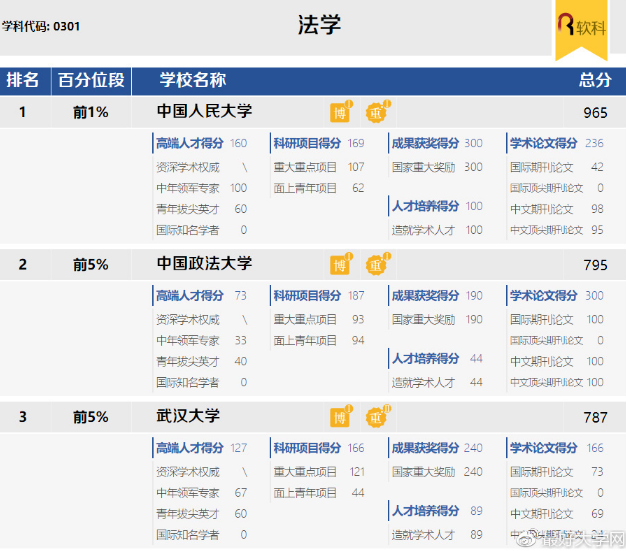
Task: Click the 重 badge for 武汉大学
Action: (377, 417)
